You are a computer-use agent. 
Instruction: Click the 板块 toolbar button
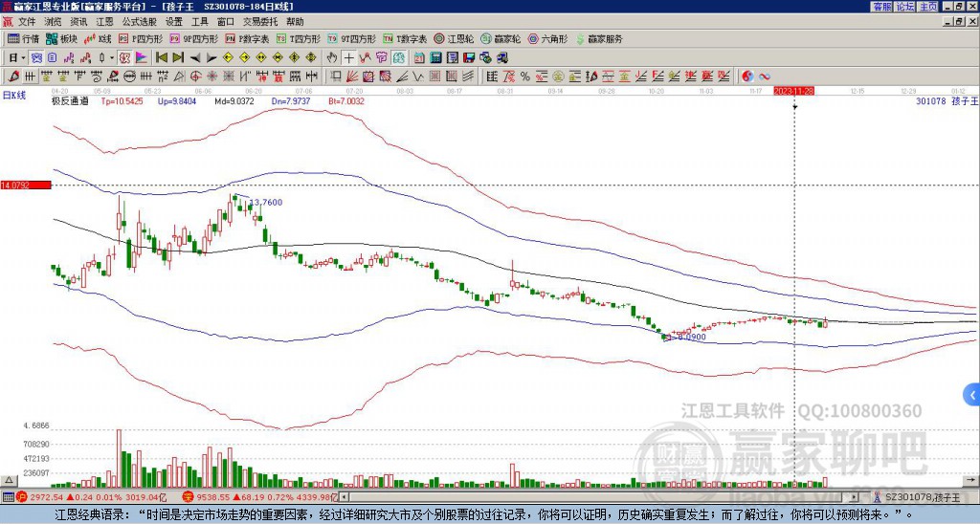62,38
